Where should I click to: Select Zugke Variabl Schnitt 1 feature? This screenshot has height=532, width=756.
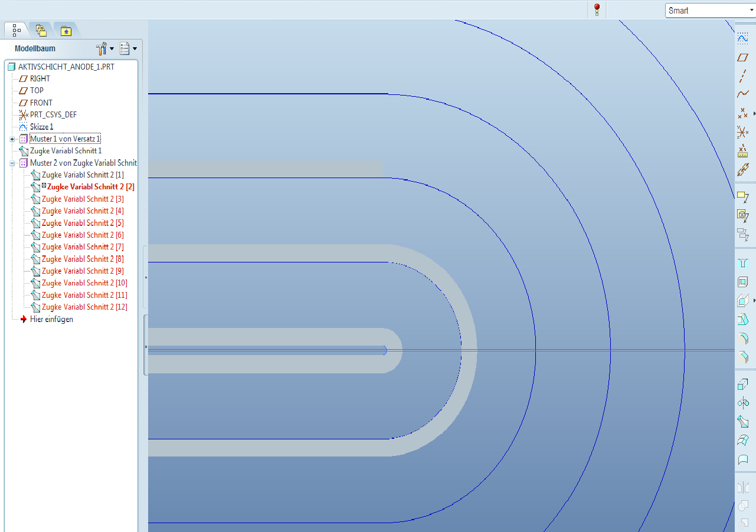pyautogui.click(x=66, y=151)
